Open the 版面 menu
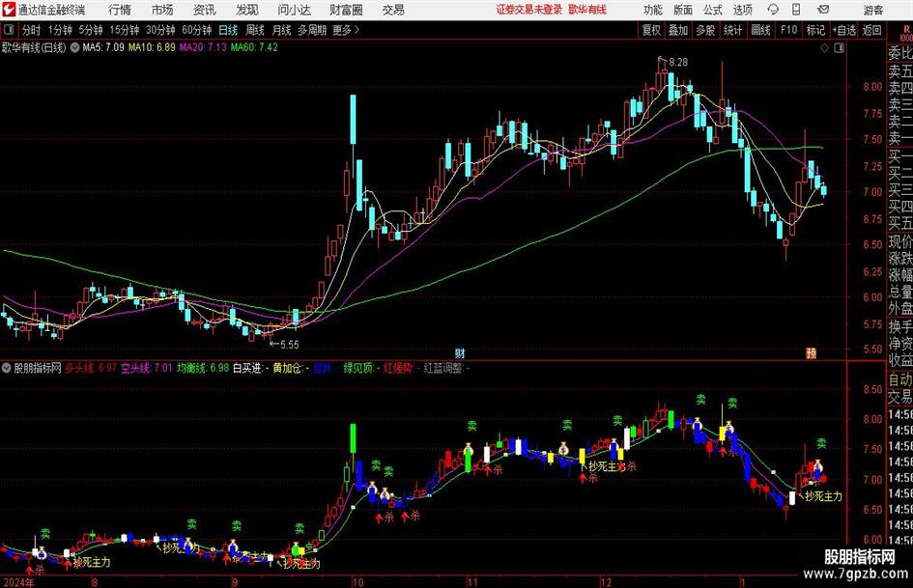 pos(683,10)
